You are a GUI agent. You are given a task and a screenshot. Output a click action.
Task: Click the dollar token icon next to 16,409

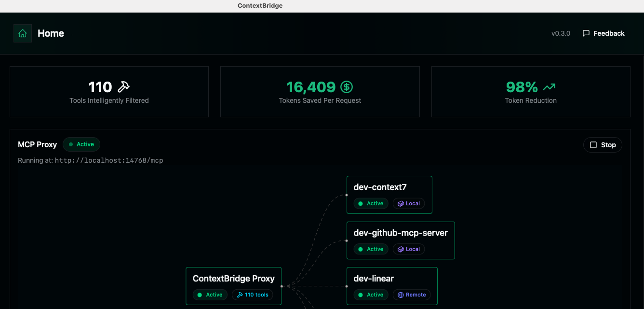click(347, 87)
